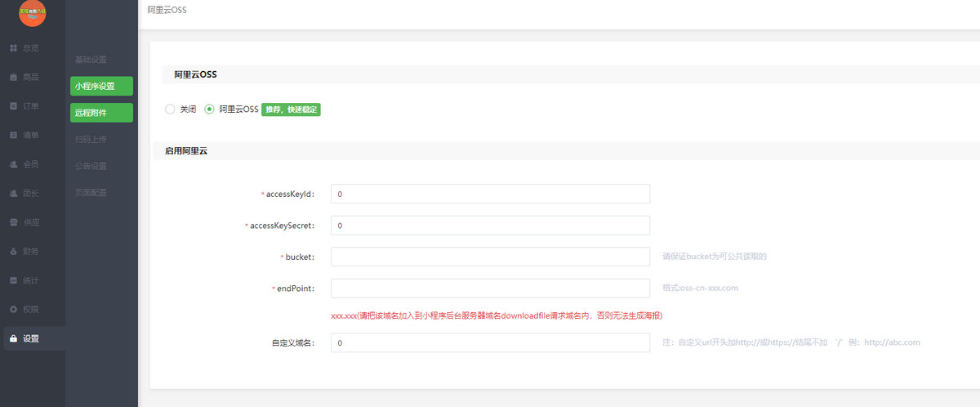Viewport: 980px width, 407px height.
Task: Click the 阿里云OSS page title
Action: tap(167, 10)
